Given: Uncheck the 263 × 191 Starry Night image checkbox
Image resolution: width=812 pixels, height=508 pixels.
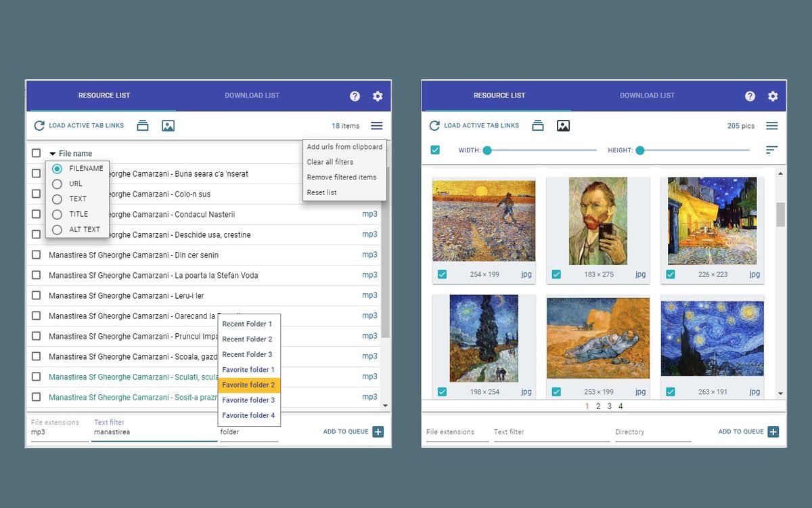Looking at the screenshot, I should 670,391.
